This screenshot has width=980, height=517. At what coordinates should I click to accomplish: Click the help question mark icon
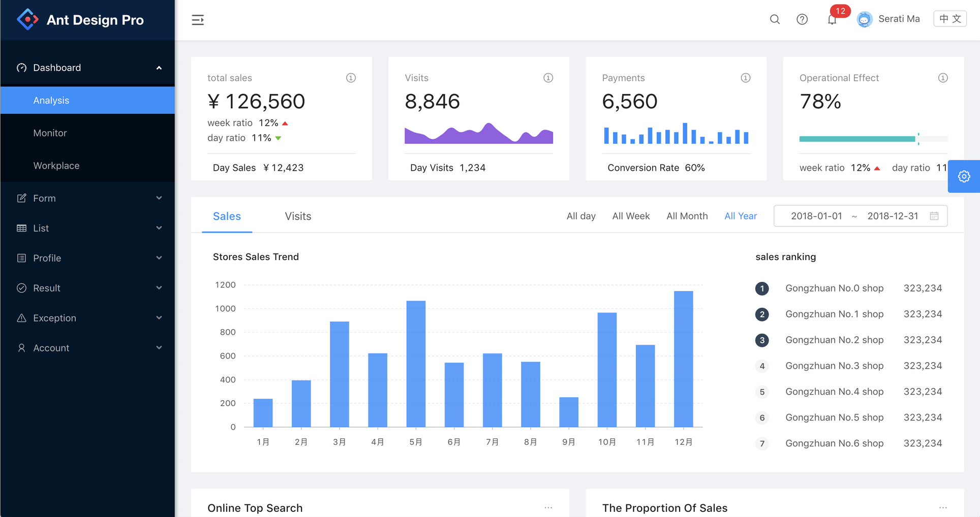click(x=802, y=19)
